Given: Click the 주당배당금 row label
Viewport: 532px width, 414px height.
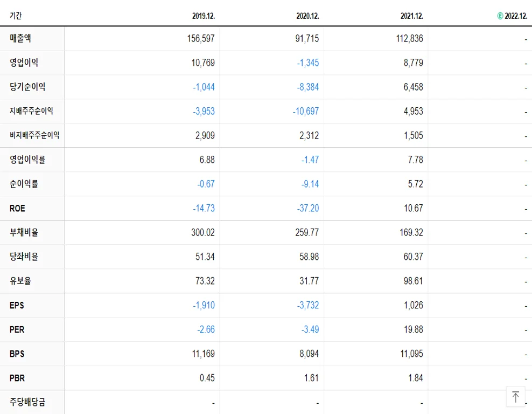Looking at the screenshot, I should click(27, 402).
